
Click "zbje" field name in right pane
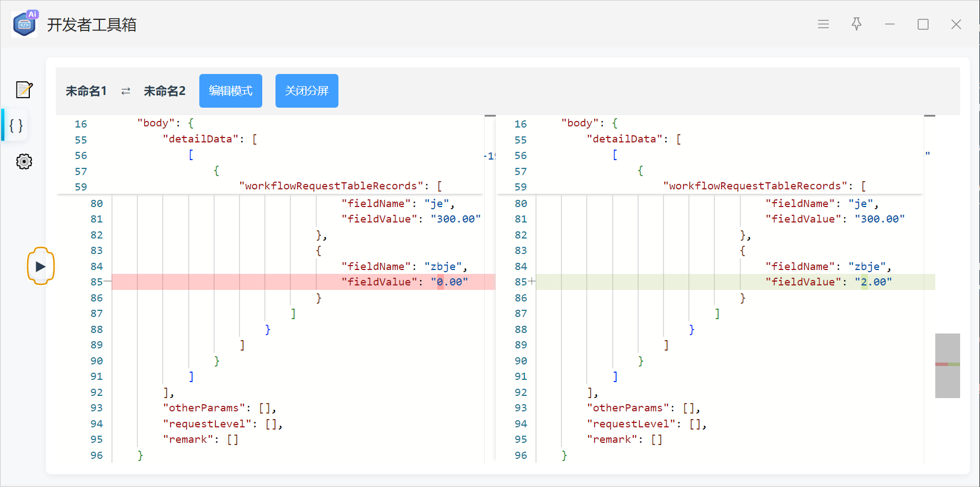(867, 267)
